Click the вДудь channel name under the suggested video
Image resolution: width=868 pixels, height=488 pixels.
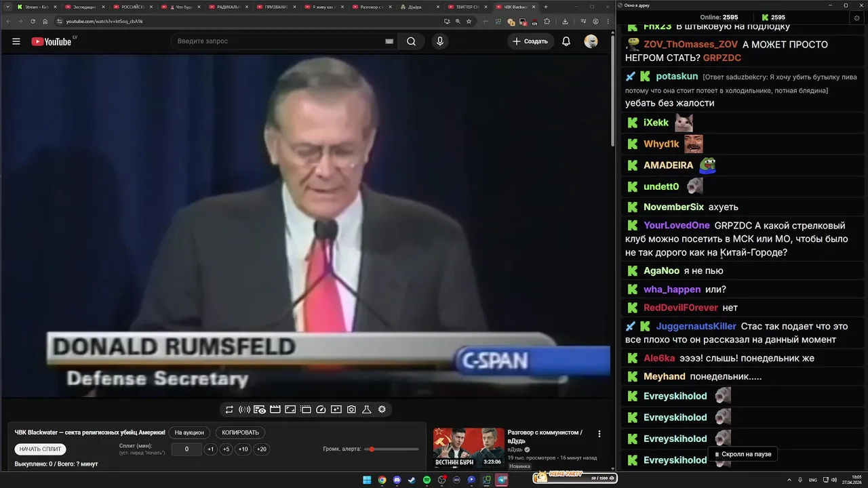[515, 449]
